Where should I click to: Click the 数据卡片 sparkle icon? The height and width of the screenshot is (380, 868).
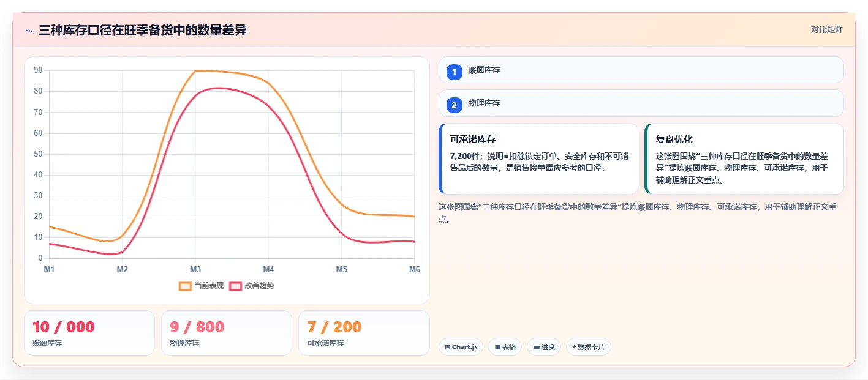[x=574, y=347]
